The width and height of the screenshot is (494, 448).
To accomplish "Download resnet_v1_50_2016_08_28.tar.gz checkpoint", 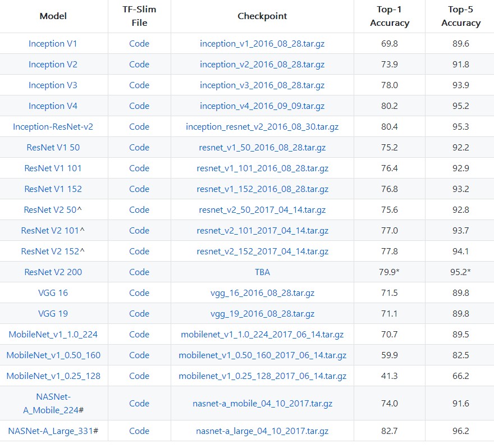I will point(262,148).
